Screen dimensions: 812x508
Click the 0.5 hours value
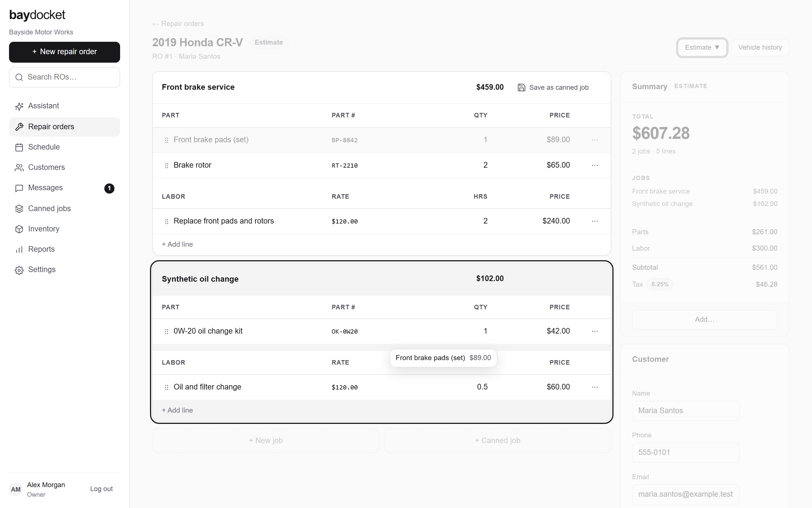click(x=482, y=387)
